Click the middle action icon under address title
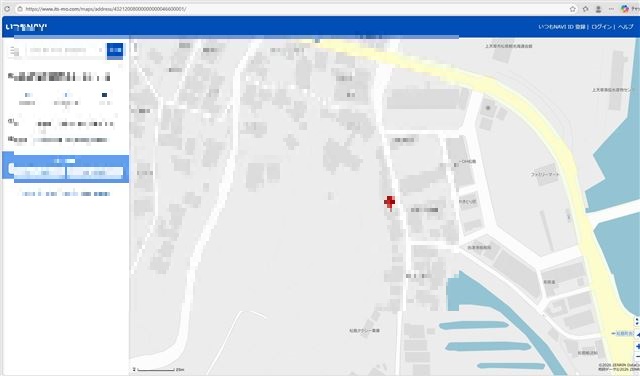The image size is (640, 376). point(66,98)
